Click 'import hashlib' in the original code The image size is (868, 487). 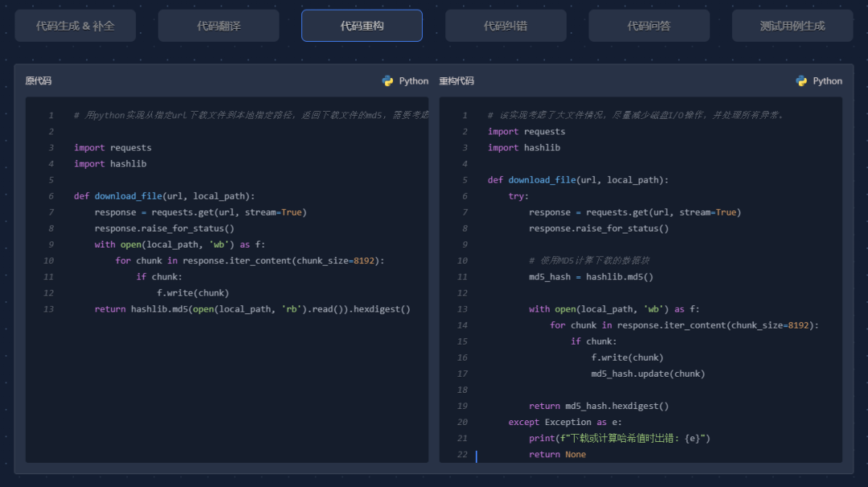[x=110, y=164]
